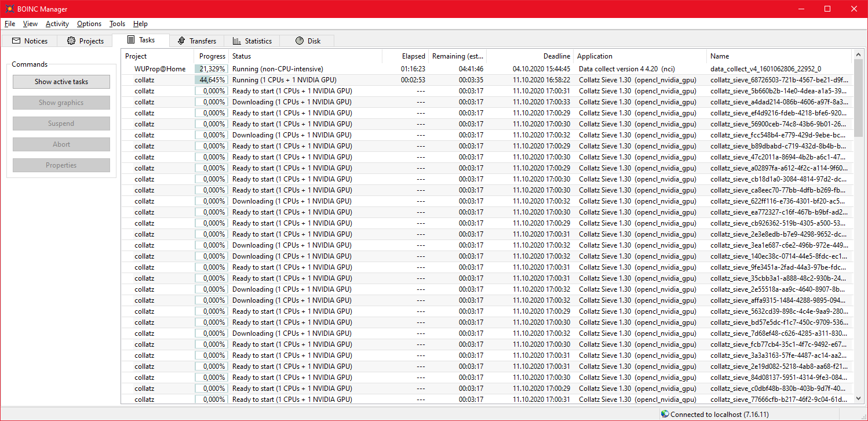The image size is (868, 421).
Task: Sort by the Status column header
Action: 305,56
